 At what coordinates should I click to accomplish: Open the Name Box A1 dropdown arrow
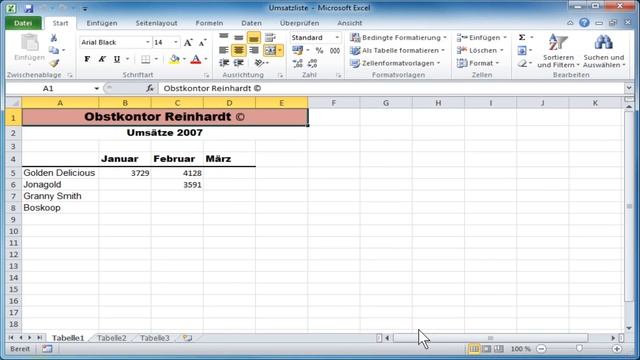point(96,89)
